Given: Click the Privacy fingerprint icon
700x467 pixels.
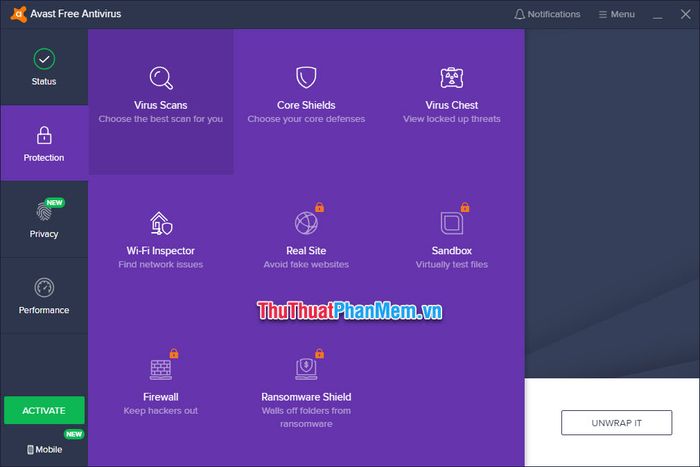Looking at the screenshot, I should (x=44, y=212).
